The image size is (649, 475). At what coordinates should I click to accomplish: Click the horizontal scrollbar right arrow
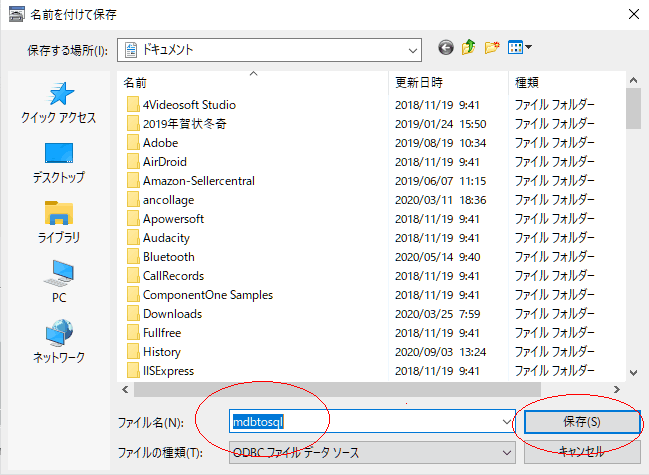point(617,389)
